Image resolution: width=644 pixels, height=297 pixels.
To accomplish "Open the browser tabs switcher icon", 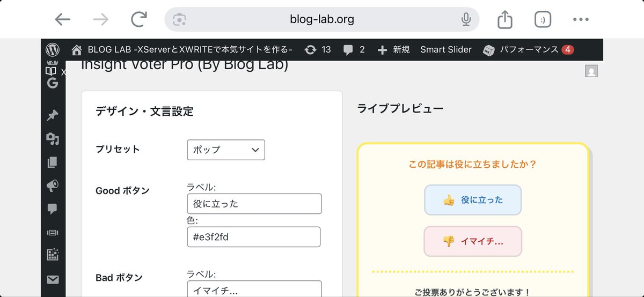I will point(543,20).
